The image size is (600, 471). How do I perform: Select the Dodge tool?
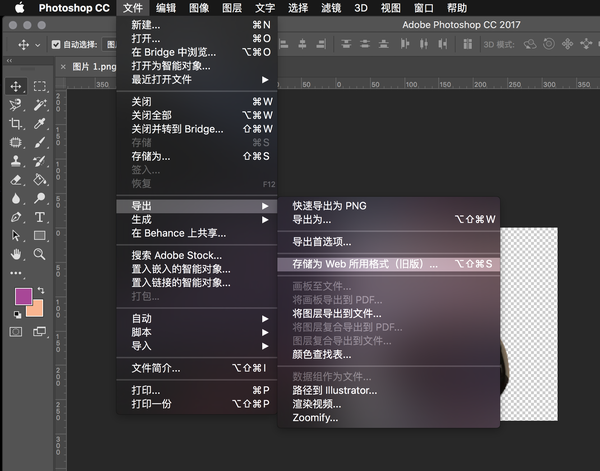[39, 198]
